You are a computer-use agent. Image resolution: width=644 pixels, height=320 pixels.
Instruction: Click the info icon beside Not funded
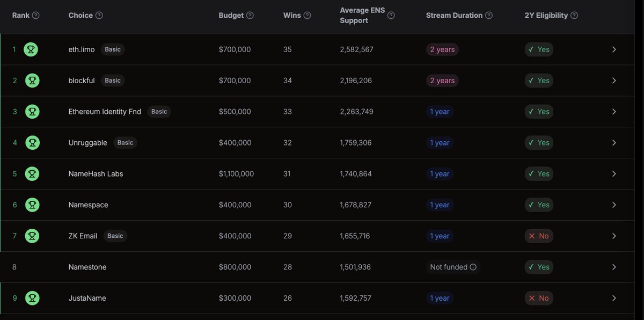pyautogui.click(x=473, y=267)
